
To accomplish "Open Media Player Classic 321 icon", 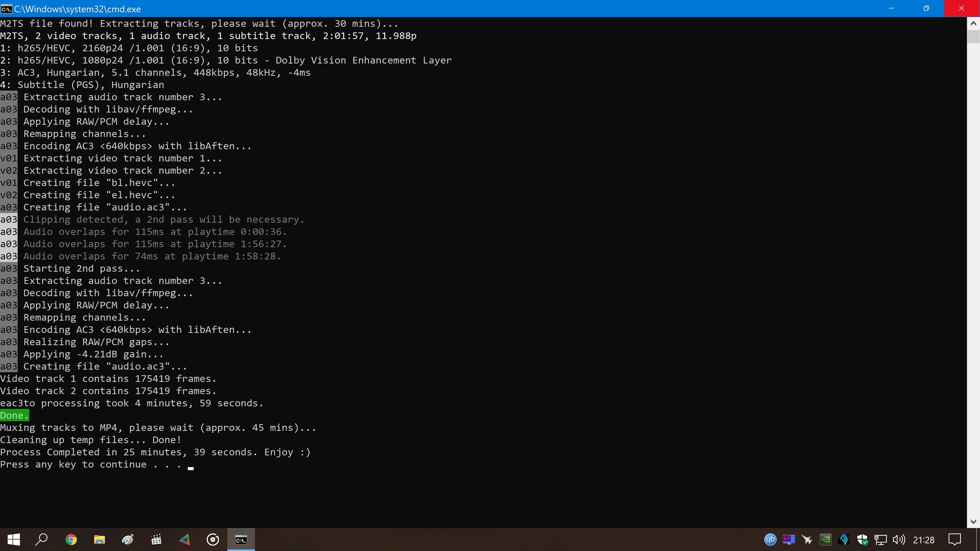I will point(156,540).
